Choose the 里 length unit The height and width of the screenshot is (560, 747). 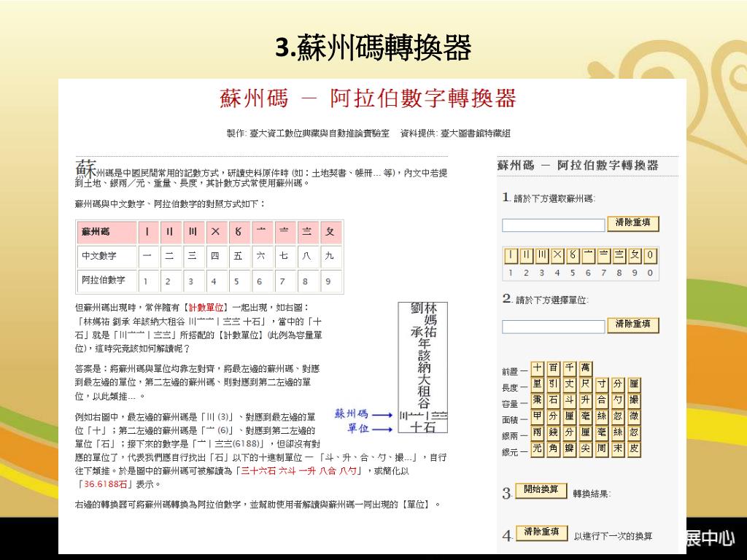point(537,385)
